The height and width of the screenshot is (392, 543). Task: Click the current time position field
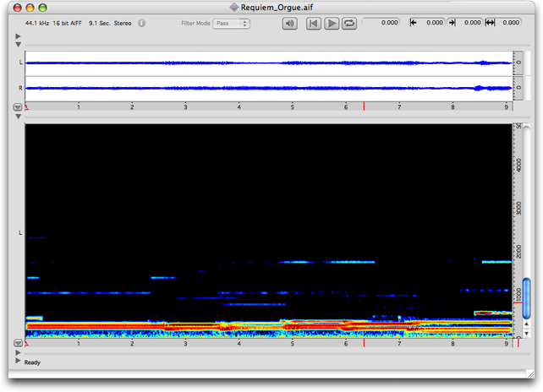point(381,23)
